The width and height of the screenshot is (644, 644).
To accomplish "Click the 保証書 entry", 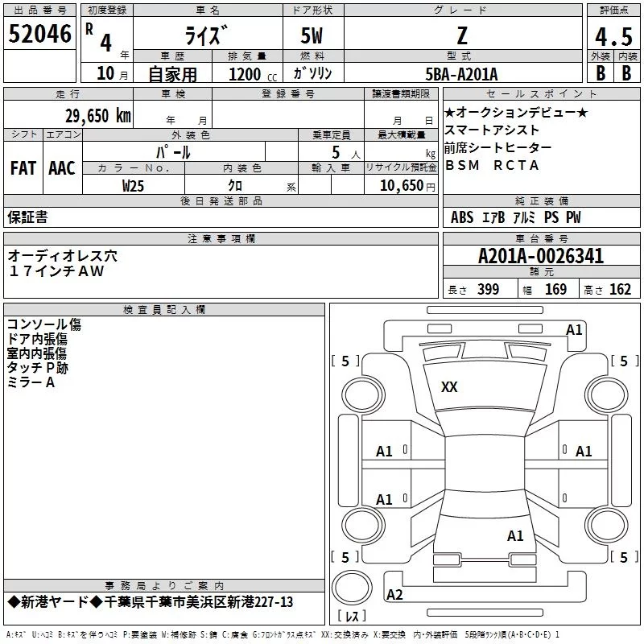I will pyautogui.click(x=27, y=217).
